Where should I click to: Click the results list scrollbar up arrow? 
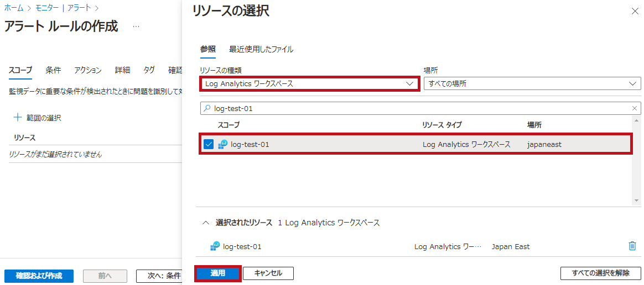tap(637, 119)
